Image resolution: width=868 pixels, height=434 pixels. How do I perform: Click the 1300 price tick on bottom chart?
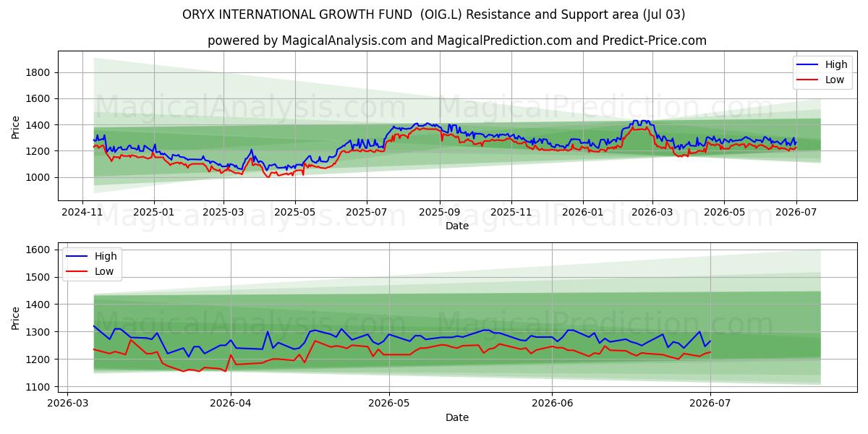tap(37, 332)
